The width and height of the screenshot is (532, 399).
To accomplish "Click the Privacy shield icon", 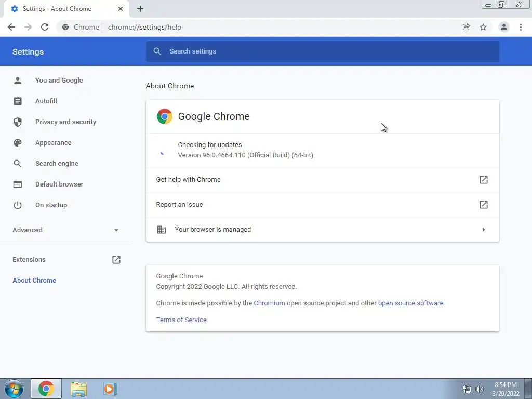I will pyautogui.click(x=18, y=122).
